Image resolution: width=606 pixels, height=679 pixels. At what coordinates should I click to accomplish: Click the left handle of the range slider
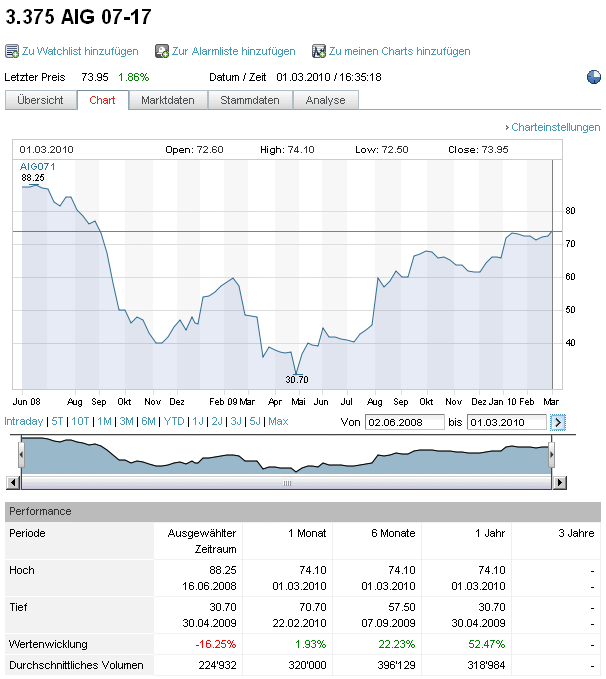tap(20, 456)
